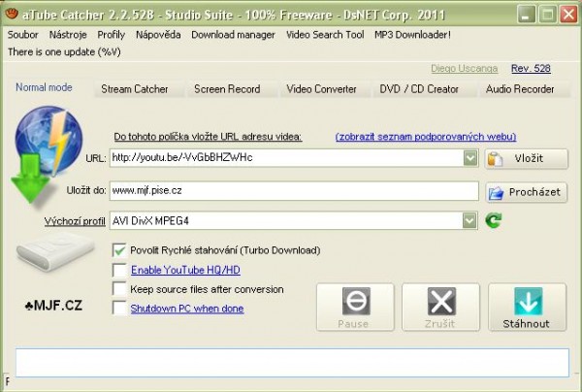Image resolution: width=582 pixels, height=392 pixels.
Task: Open the Nástroje menu
Action: coord(68,35)
